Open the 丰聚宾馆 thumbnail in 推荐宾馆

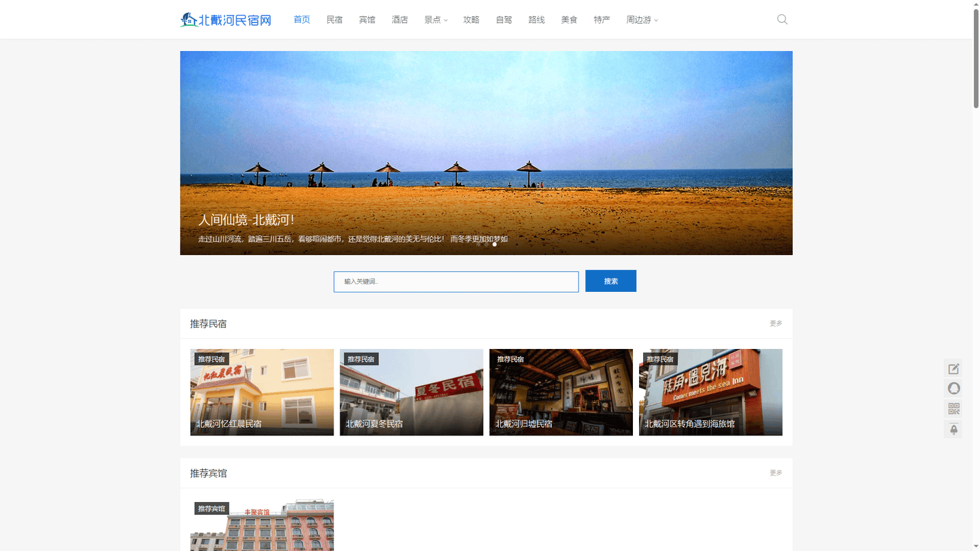coord(262,525)
